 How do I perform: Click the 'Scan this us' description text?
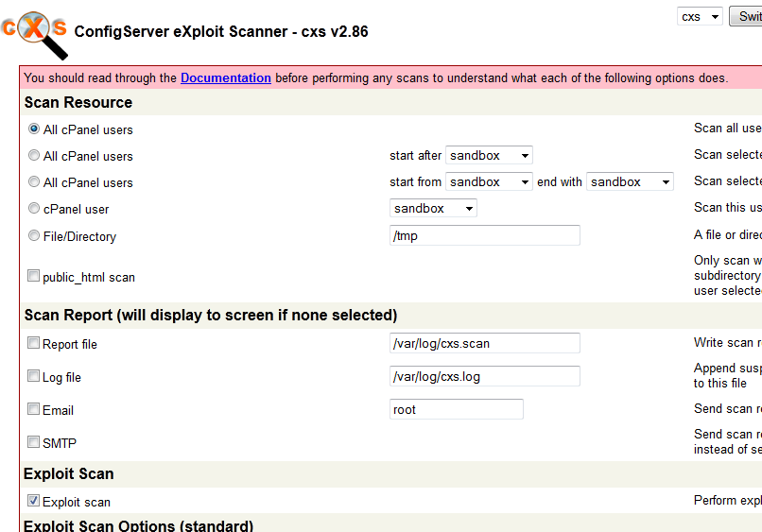(x=728, y=208)
